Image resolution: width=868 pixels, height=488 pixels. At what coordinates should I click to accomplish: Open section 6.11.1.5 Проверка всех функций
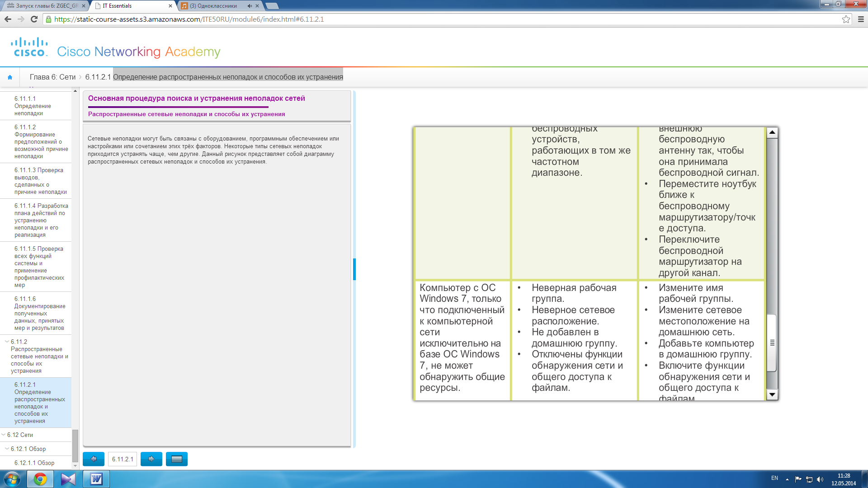coord(36,267)
